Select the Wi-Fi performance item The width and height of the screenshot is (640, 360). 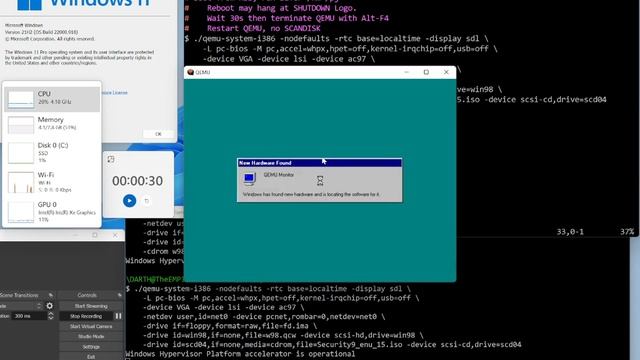click(x=52, y=182)
